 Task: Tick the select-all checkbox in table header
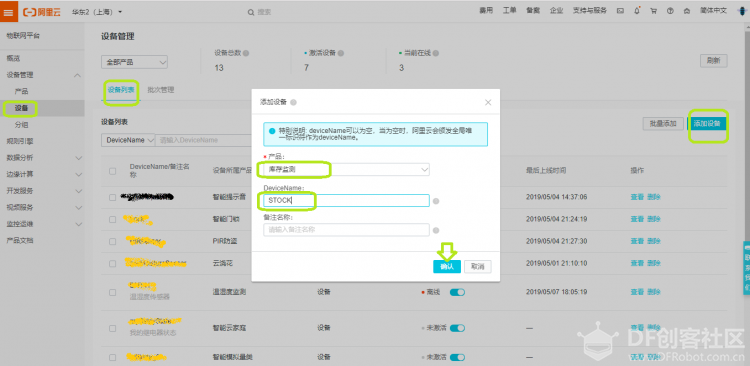(112, 171)
